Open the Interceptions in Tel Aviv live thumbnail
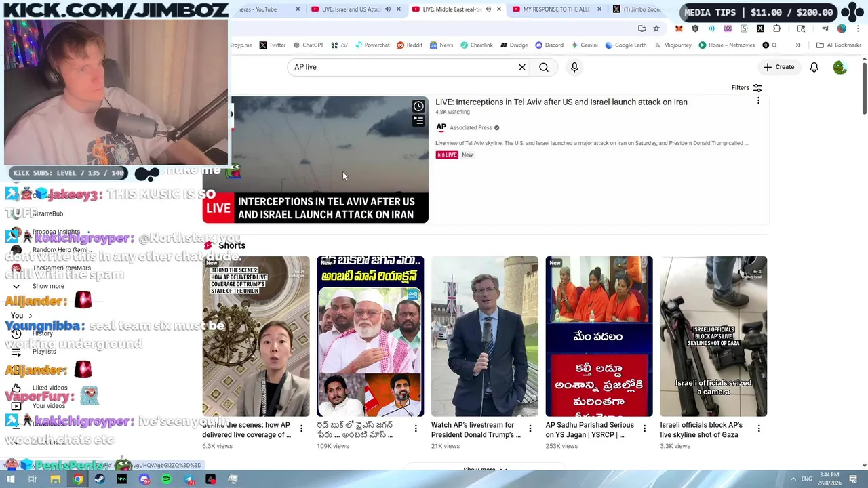The height and width of the screenshot is (488, 868). tap(315, 159)
